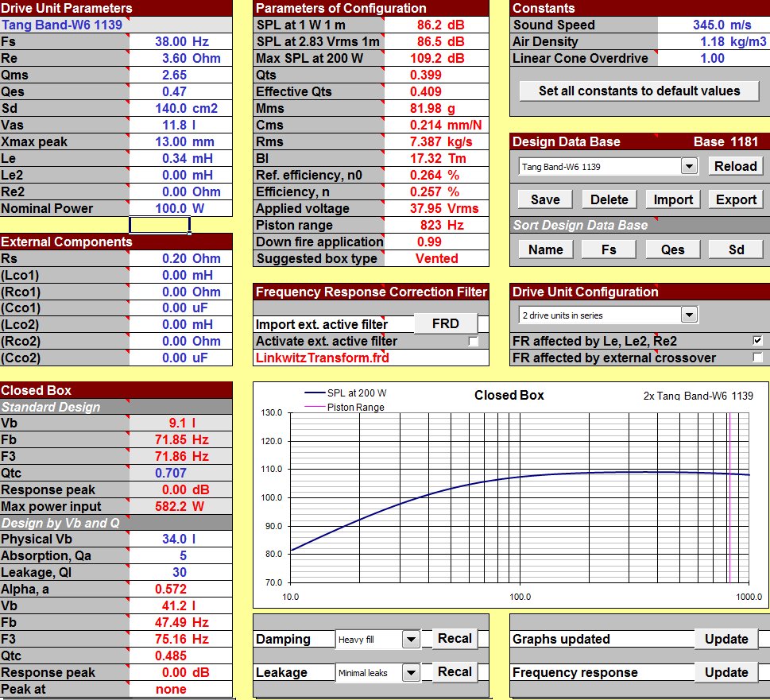Click Recal next to Damping
This screenshot has height=700, width=770.
pos(455,638)
